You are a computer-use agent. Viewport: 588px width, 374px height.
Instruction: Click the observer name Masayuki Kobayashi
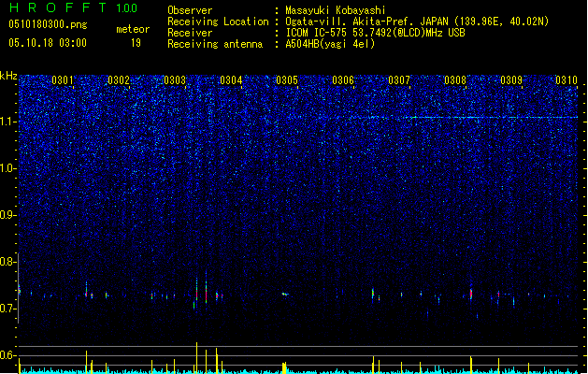(x=336, y=10)
